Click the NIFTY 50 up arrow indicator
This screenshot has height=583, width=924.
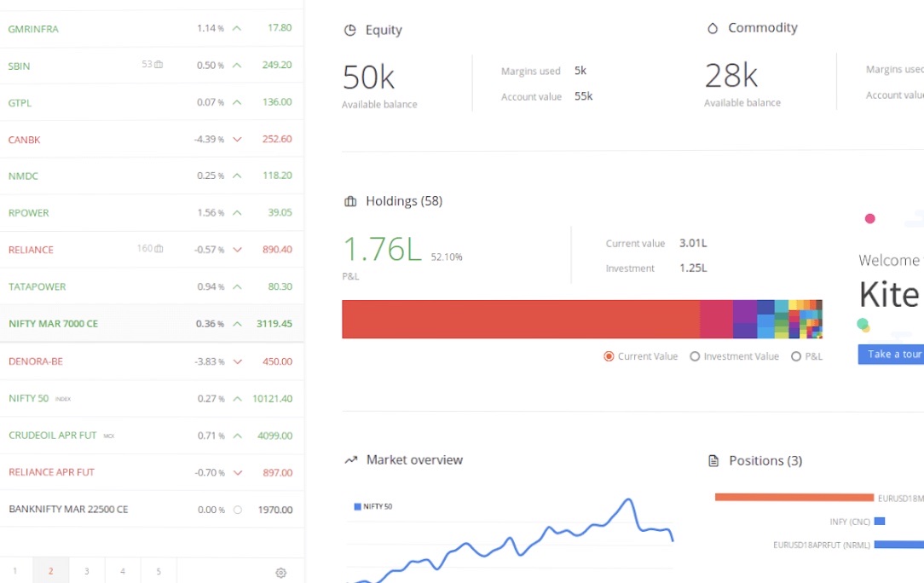coord(238,399)
